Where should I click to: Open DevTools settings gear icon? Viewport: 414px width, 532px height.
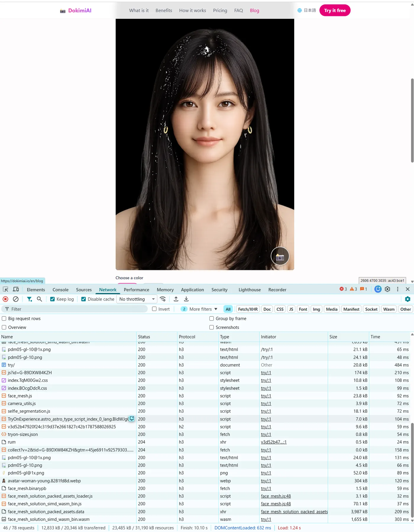[x=387, y=289]
